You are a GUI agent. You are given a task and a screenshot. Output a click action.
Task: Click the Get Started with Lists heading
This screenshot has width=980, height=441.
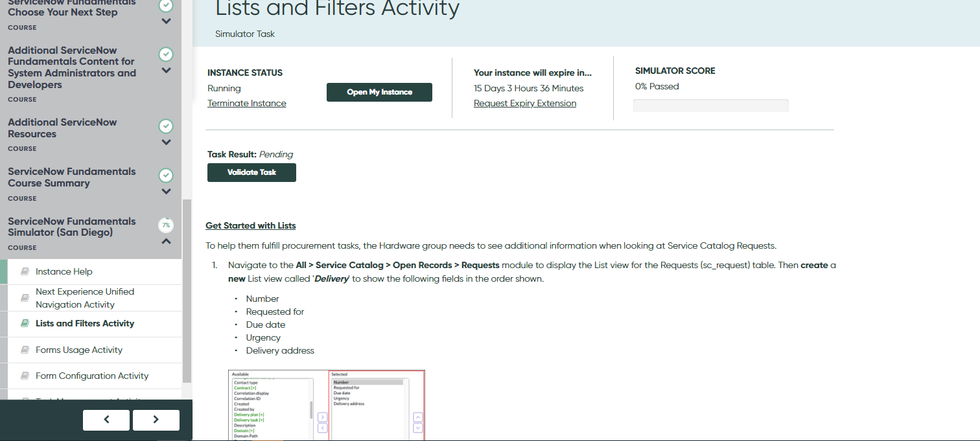point(251,225)
